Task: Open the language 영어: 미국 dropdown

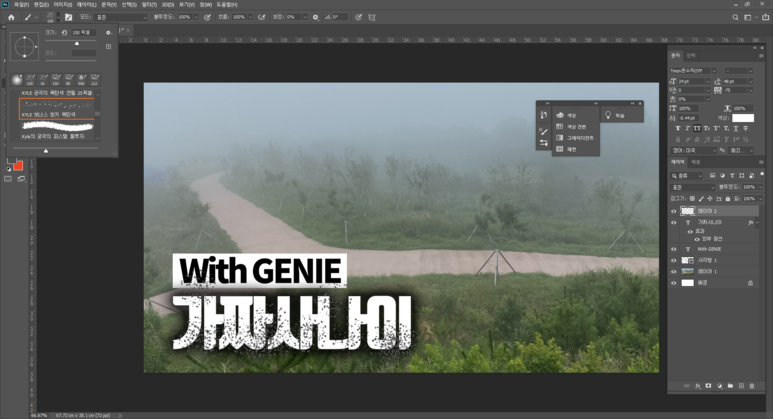Action: pos(693,150)
